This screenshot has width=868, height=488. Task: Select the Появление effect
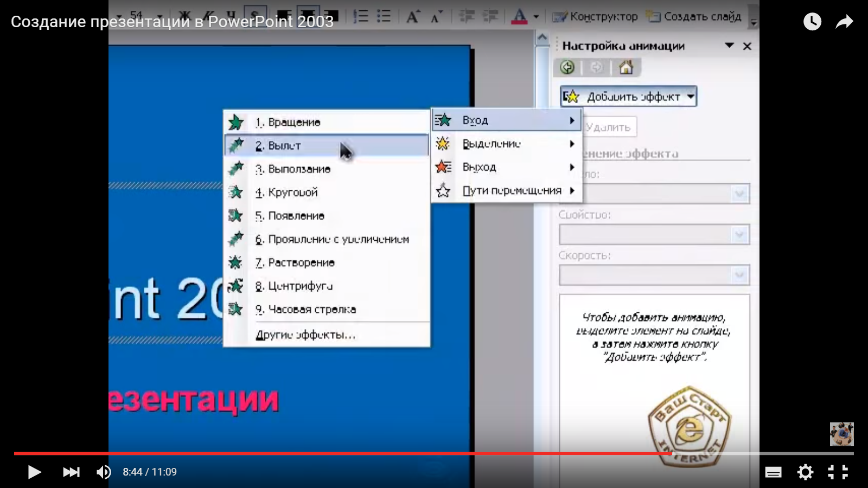click(x=327, y=215)
